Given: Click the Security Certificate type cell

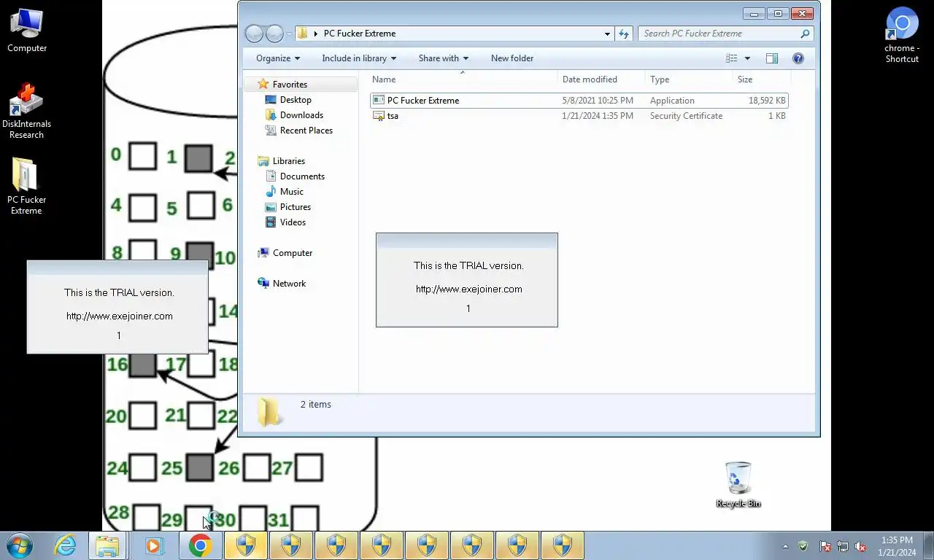Looking at the screenshot, I should click(x=686, y=116).
